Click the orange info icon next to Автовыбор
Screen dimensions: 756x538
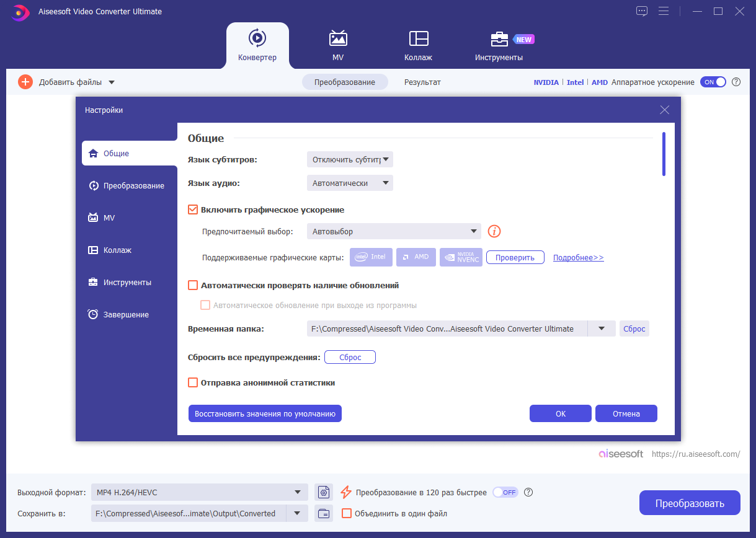click(494, 231)
